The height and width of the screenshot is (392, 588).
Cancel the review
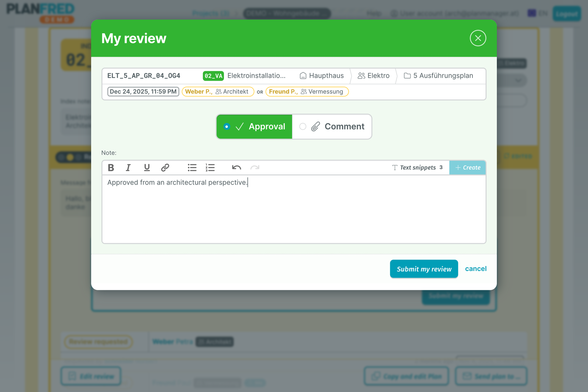tap(476, 269)
